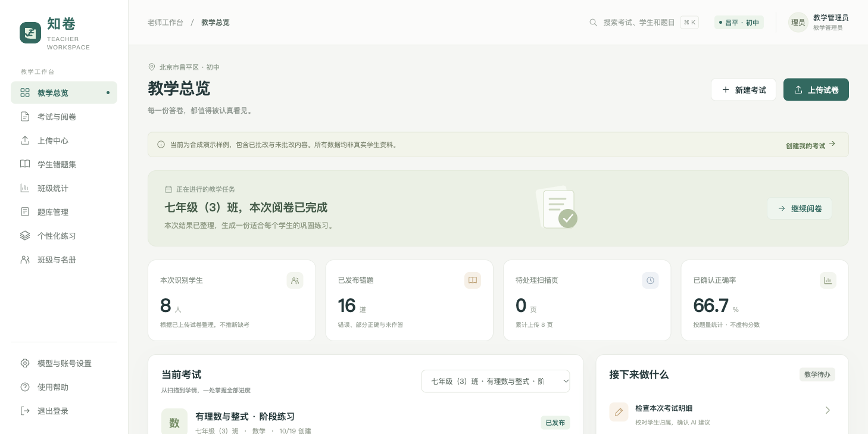This screenshot has width=868, height=434.
Task: Click the 退出登录 logout icon
Action: point(25,411)
